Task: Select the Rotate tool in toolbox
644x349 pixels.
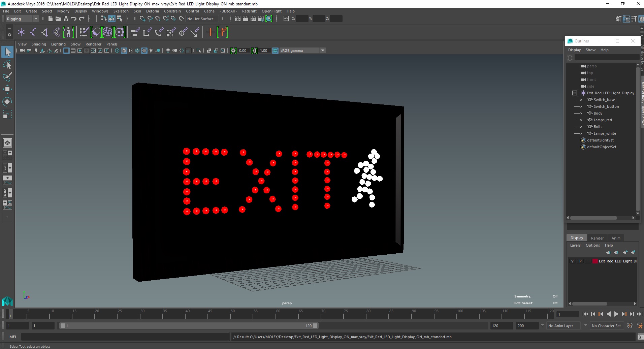Action: pyautogui.click(x=7, y=102)
